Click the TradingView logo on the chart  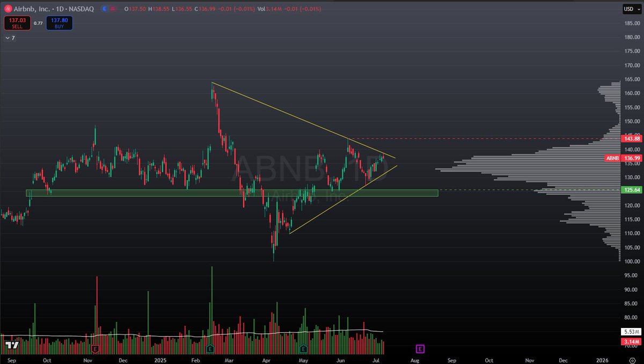pos(12,345)
